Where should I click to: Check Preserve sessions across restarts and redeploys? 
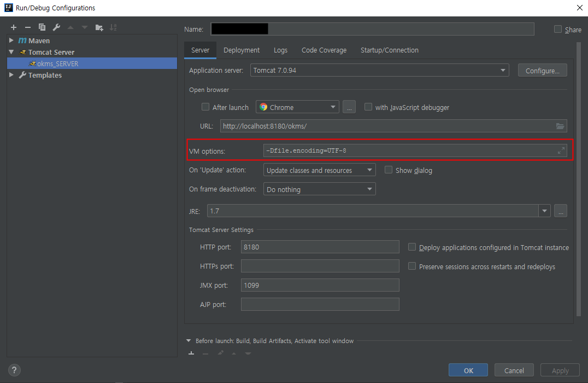click(411, 266)
